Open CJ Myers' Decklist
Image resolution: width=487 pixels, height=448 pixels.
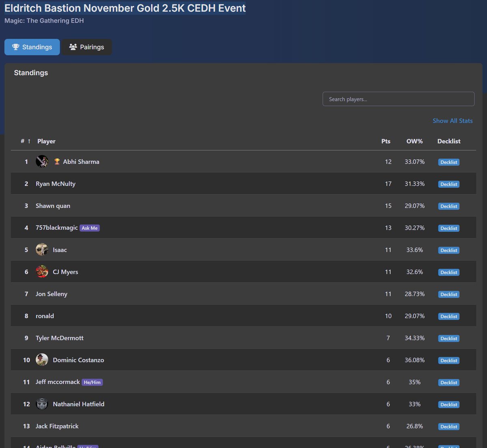click(449, 272)
